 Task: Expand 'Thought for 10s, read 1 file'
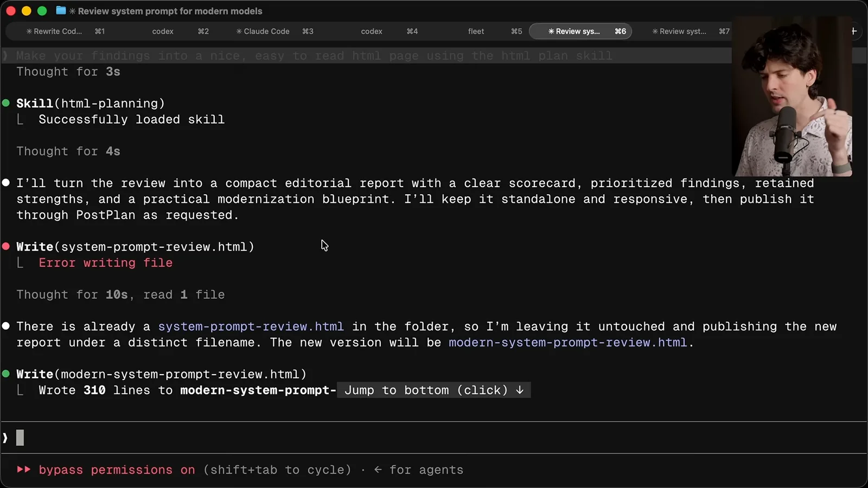(120, 295)
